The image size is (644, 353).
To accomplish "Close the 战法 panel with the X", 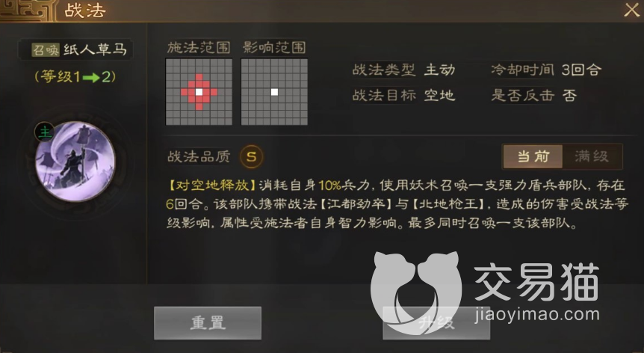I will coord(632,10).
